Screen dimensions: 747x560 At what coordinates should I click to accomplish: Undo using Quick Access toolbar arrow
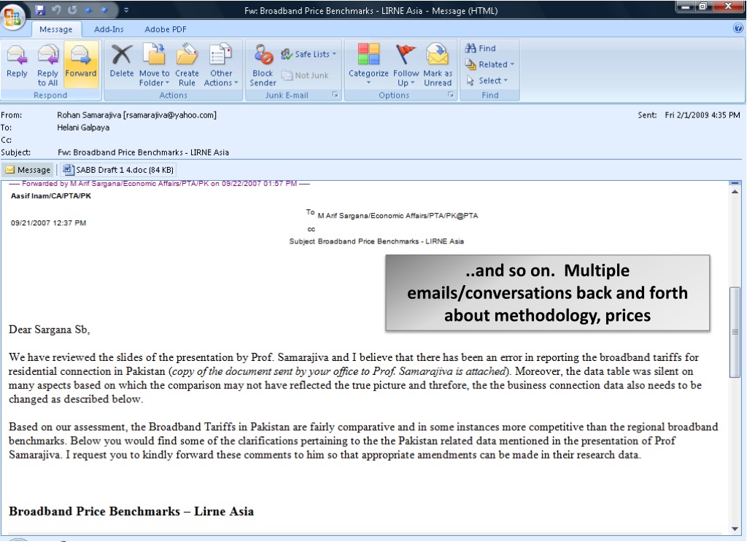point(56,9)
